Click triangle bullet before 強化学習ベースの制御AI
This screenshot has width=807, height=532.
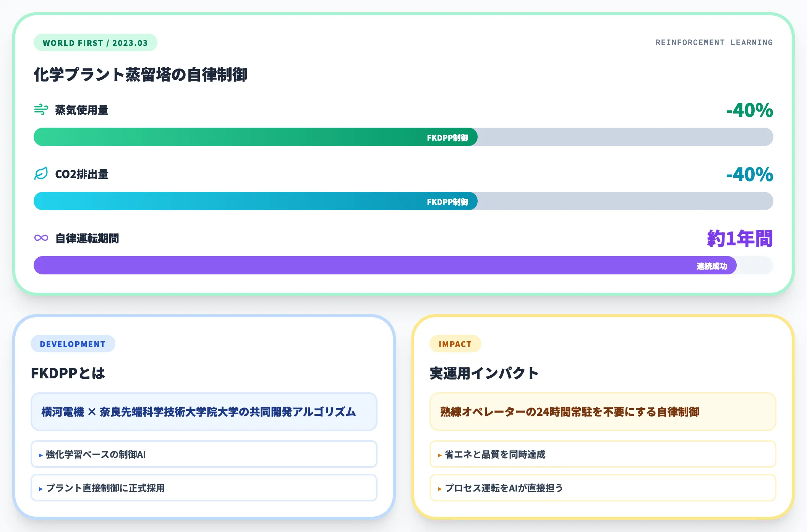pyautogui.click(x=41, y=455)
